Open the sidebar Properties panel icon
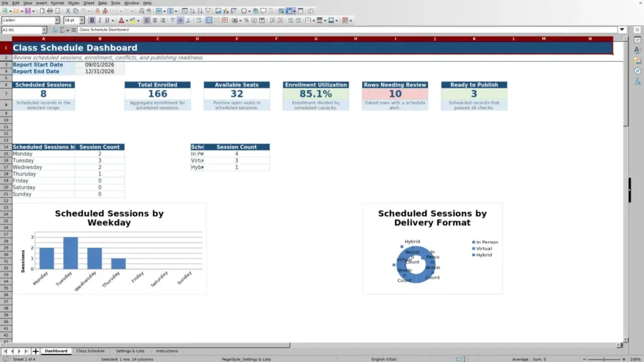 pyautogui.click(x=638, y=40)
